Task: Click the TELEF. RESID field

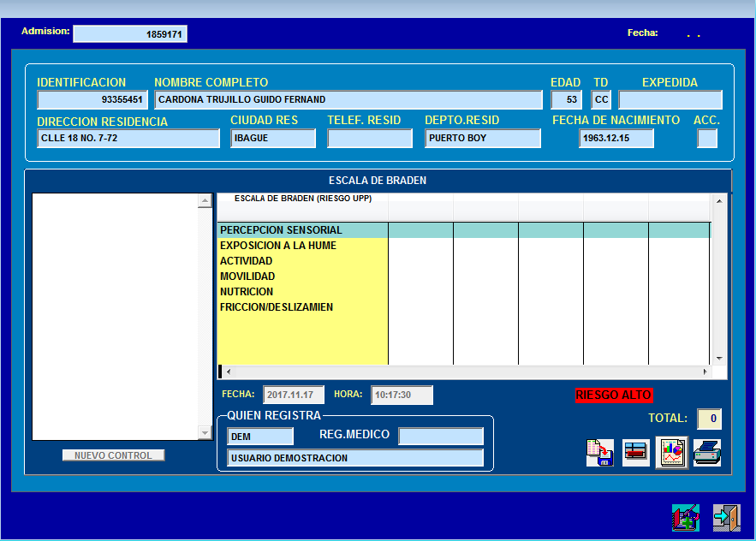Action: 370,139
